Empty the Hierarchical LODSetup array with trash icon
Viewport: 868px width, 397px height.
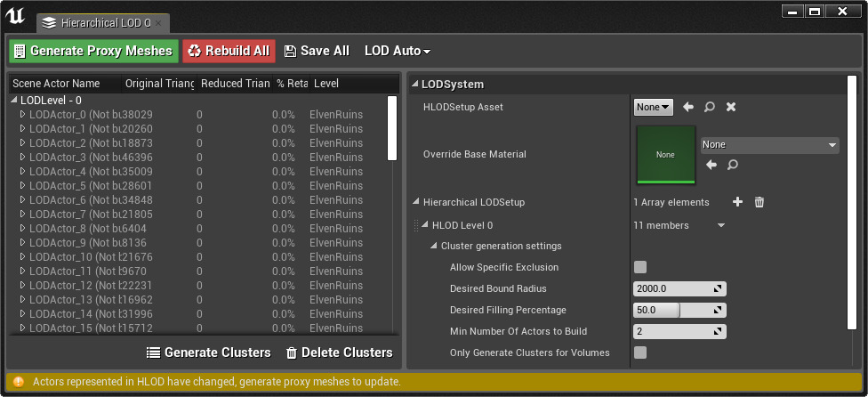759,202
